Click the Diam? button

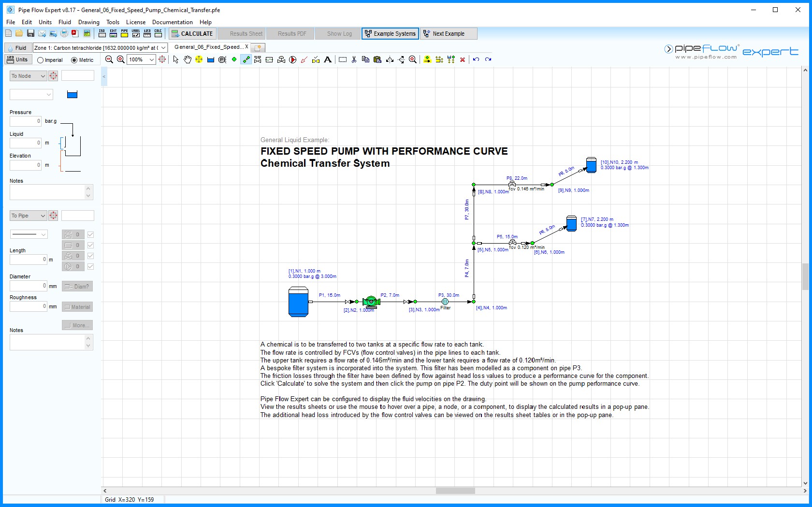click(x=77, y=286)
